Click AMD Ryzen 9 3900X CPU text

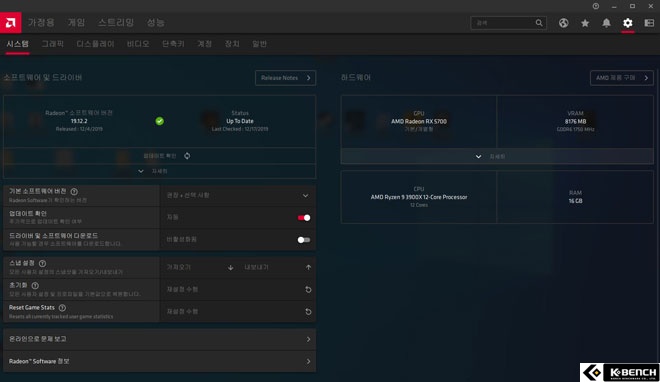tap(419, 197)
